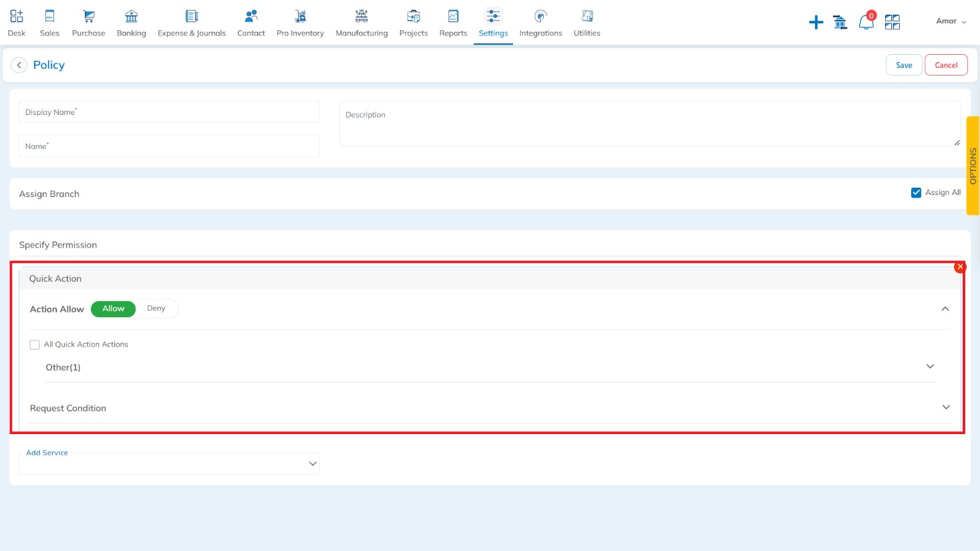The image size is (980, 551).
Task: Check All Quick Action Actions checkbox
Action: [x=35, y=345]
